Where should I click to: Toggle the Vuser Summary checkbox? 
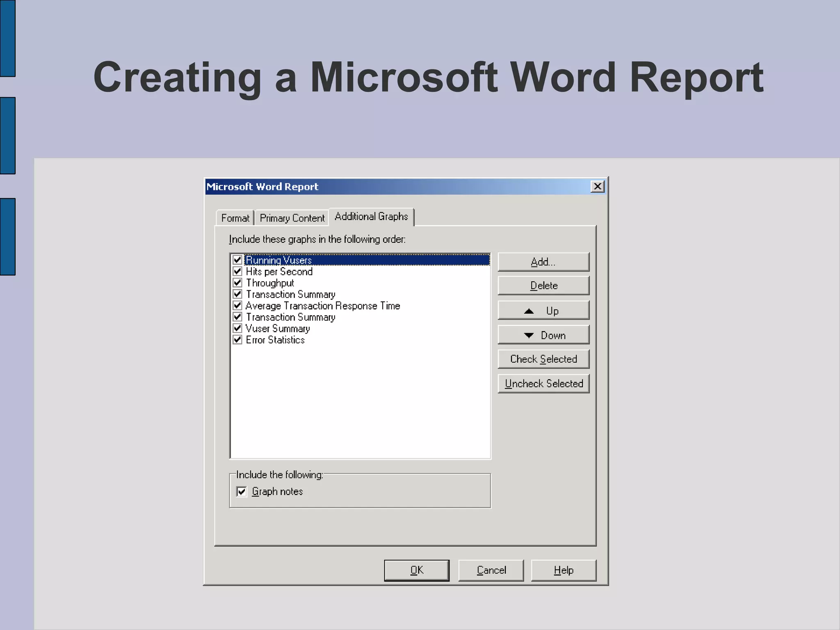point(237,329)
